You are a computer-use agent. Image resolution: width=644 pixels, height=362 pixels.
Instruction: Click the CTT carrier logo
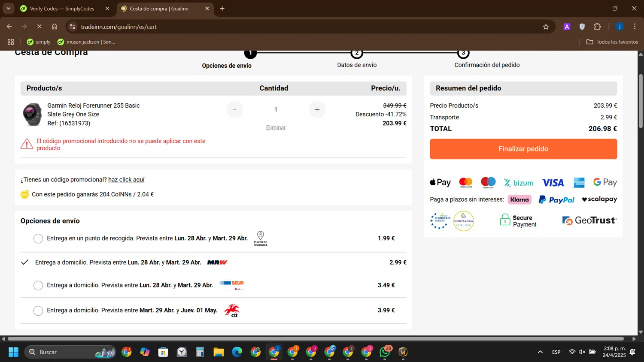click(x=232, y=311)
